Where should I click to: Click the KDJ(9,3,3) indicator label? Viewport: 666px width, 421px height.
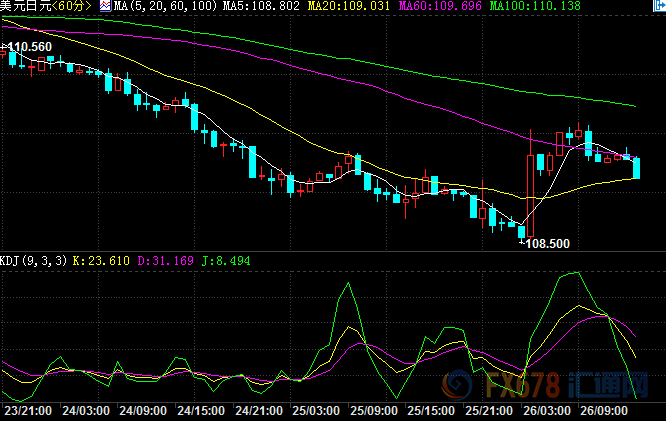coord(34,260)
